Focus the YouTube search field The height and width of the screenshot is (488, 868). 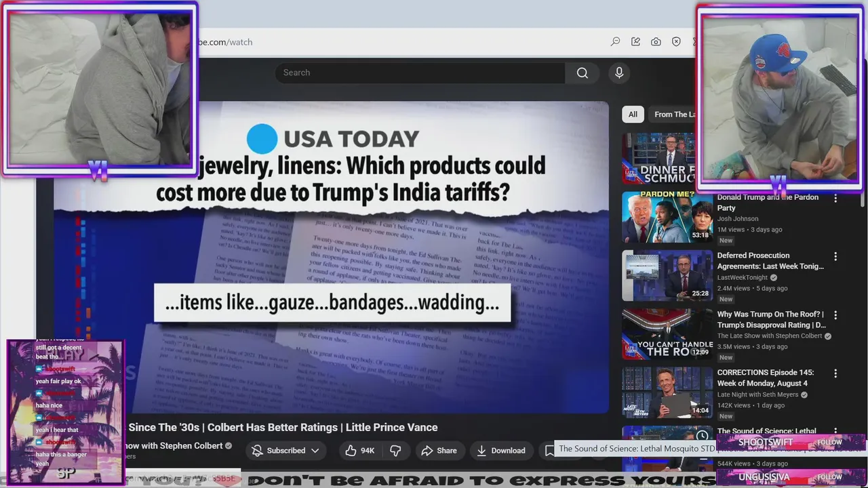pos(420,73)
